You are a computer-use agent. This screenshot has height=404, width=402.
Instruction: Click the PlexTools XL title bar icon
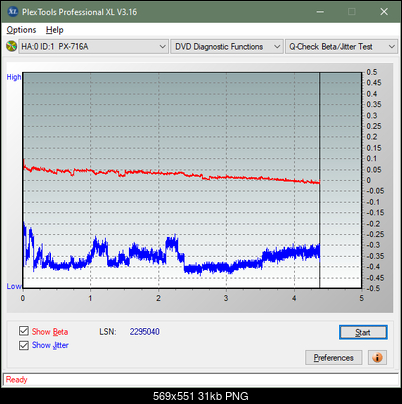tap(12, 12)
